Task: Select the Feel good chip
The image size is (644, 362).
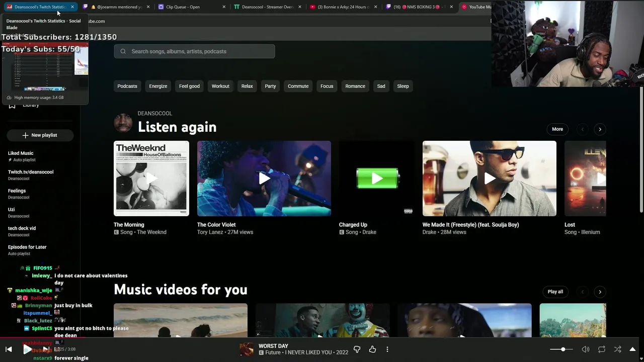Action: pyautogui.click(x=189, y=86)
